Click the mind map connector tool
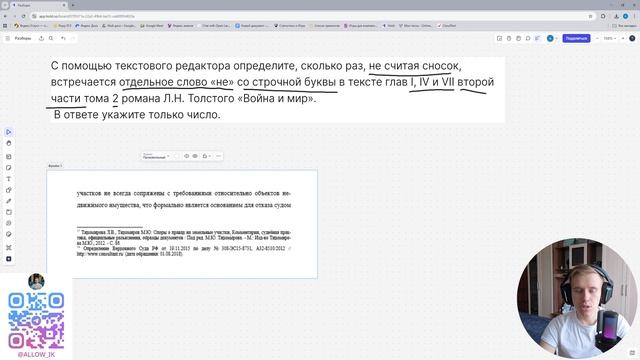Screen dimensions: 640x360 click(x=9, y=248)
